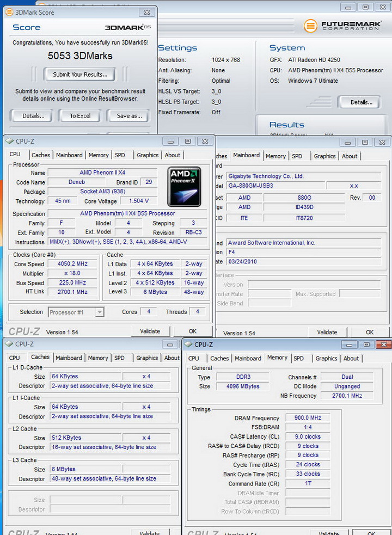Screen dimensions: 392x535
Task: Switch to Memory tab in CPU window
Action: (99, 155)
